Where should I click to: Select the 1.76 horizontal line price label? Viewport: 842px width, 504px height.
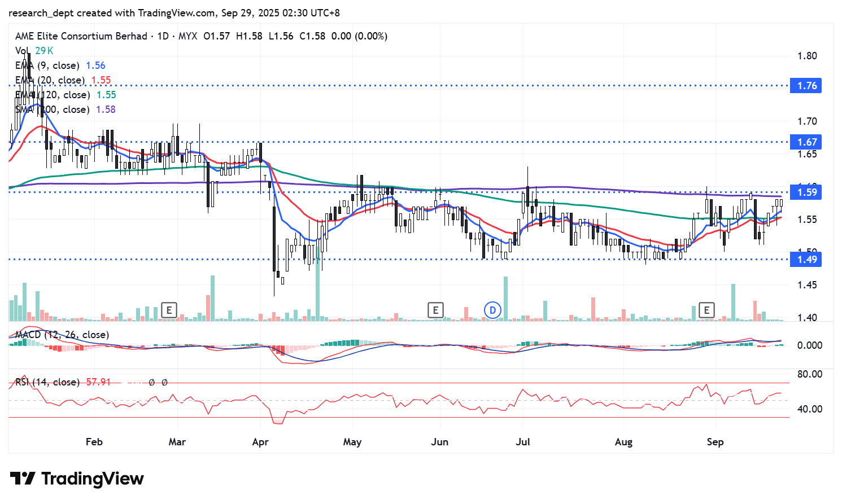pos(806,86)
